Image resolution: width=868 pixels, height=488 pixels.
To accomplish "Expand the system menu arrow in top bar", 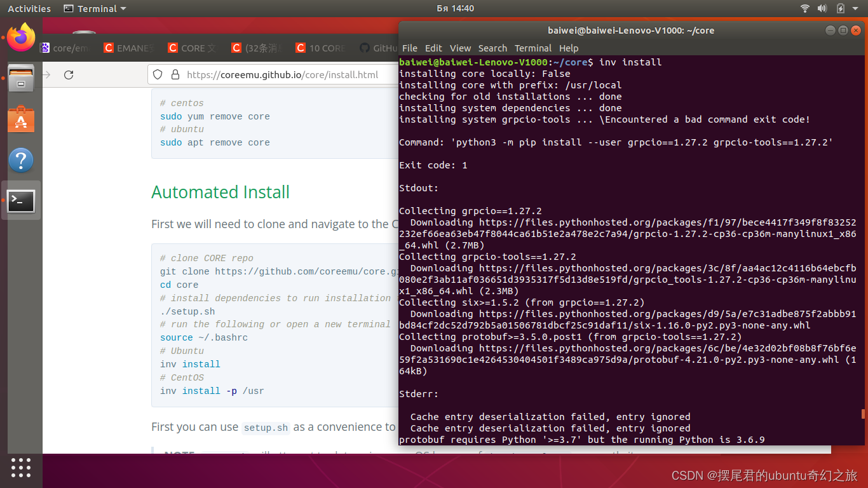I will 856,9.
